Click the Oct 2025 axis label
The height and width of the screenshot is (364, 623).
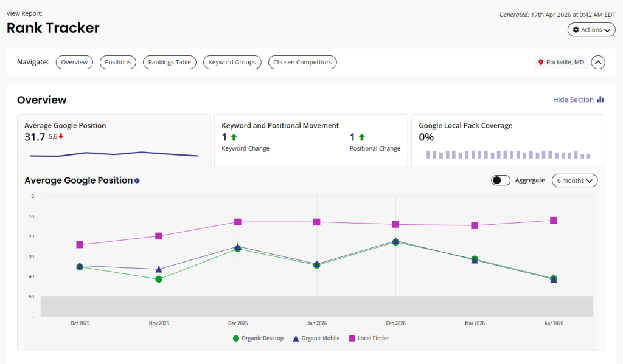tap(80, 323)
